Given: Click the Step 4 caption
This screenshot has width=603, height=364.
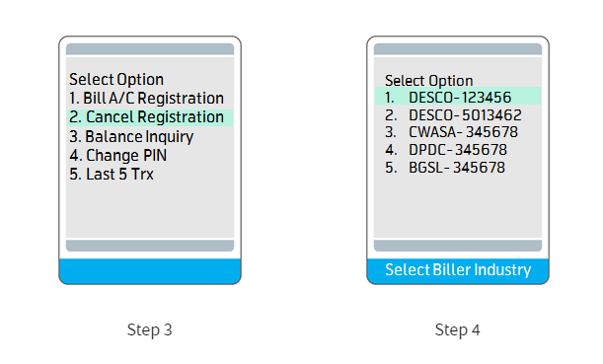Looking at the screenshot, I should (457, 330).
